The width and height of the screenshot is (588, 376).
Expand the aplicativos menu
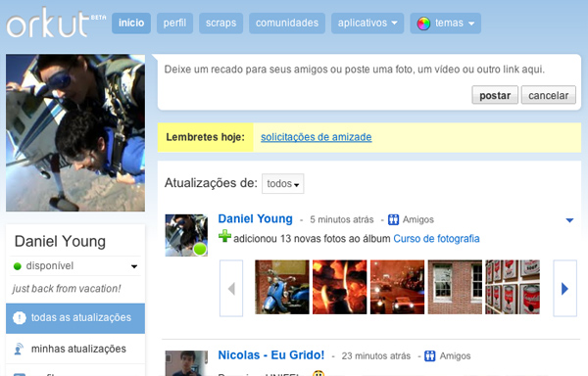coord(367,23)
